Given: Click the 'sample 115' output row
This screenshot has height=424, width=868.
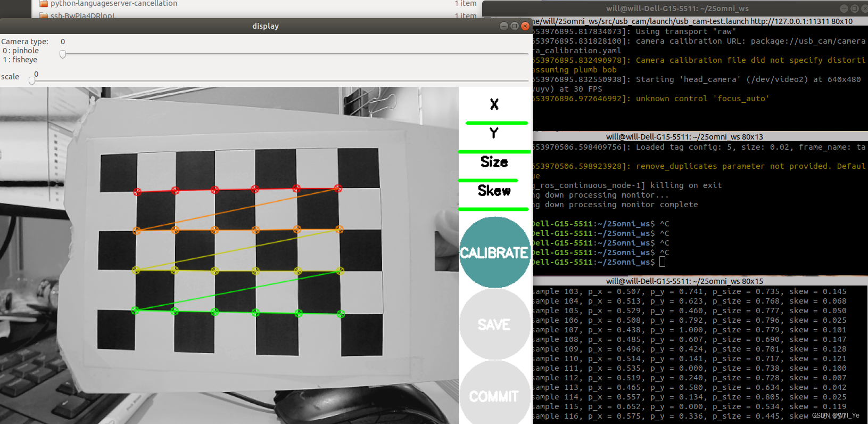Looking at the screenshot, I should (x=690, y=406).
